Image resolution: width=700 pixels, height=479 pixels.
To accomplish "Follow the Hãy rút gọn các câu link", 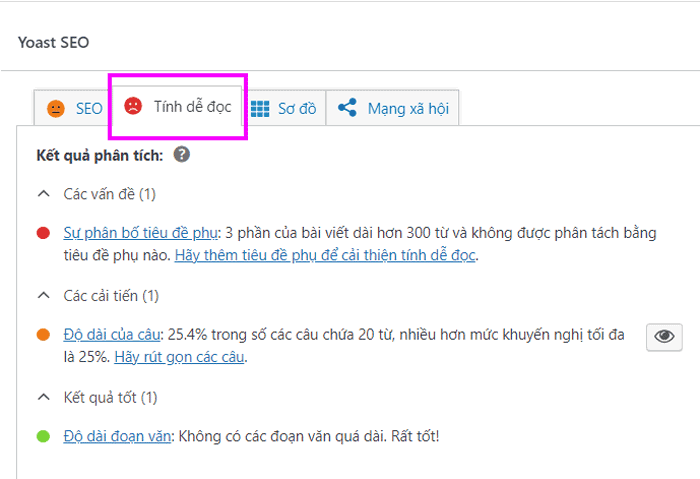I will [179, 357].
